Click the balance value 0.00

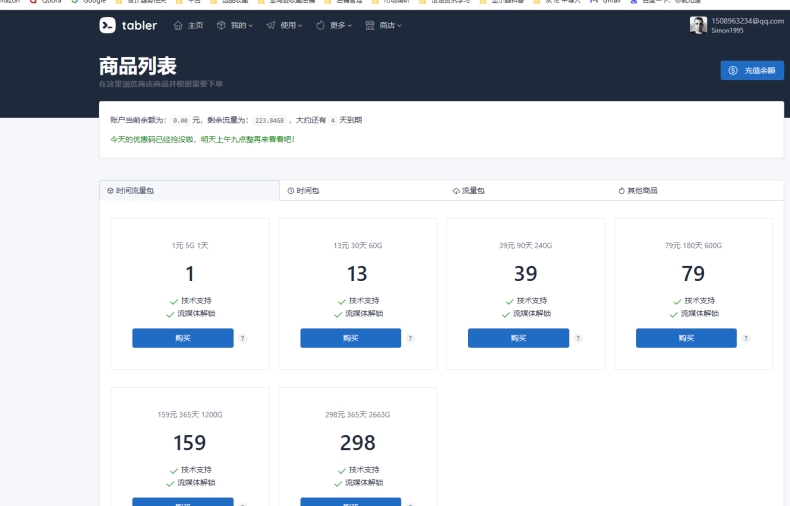[x=180, y=120]
